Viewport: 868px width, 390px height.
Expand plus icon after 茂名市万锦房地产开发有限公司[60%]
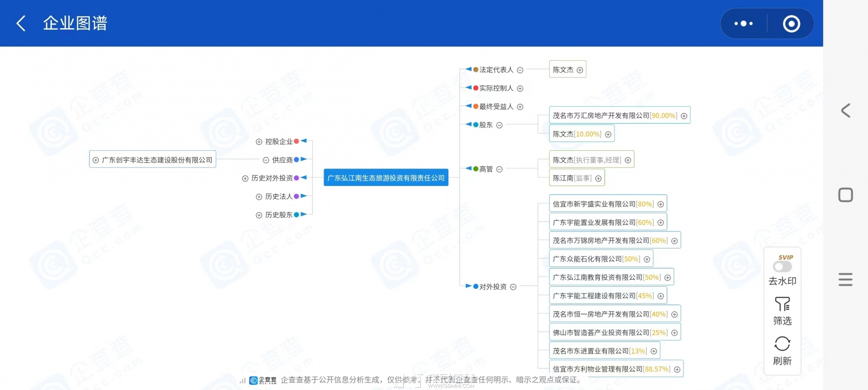click(x=674, y=241)
